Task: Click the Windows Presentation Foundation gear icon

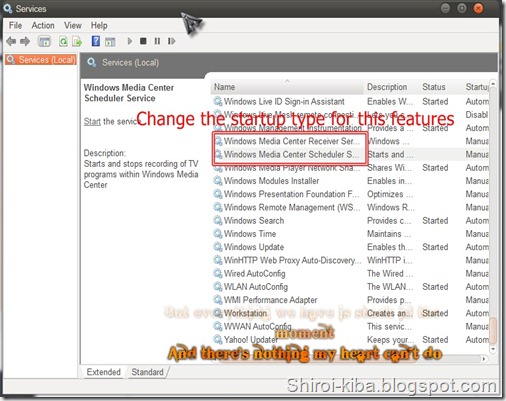Action: click(218, 194)
